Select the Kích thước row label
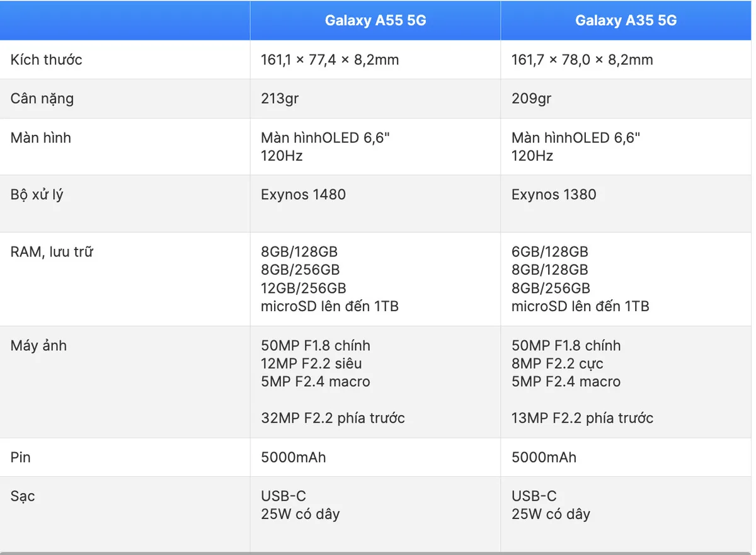Screen dimensions: 756x555 coord(47,60)
